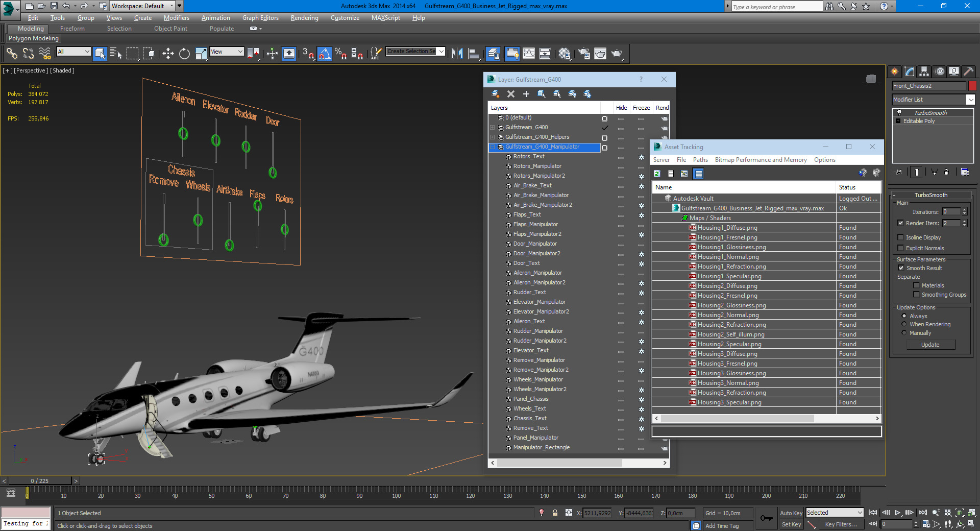Screen dimensions: 980x531
Task: Go to the end frame button
Action: [x=922, y=513]
